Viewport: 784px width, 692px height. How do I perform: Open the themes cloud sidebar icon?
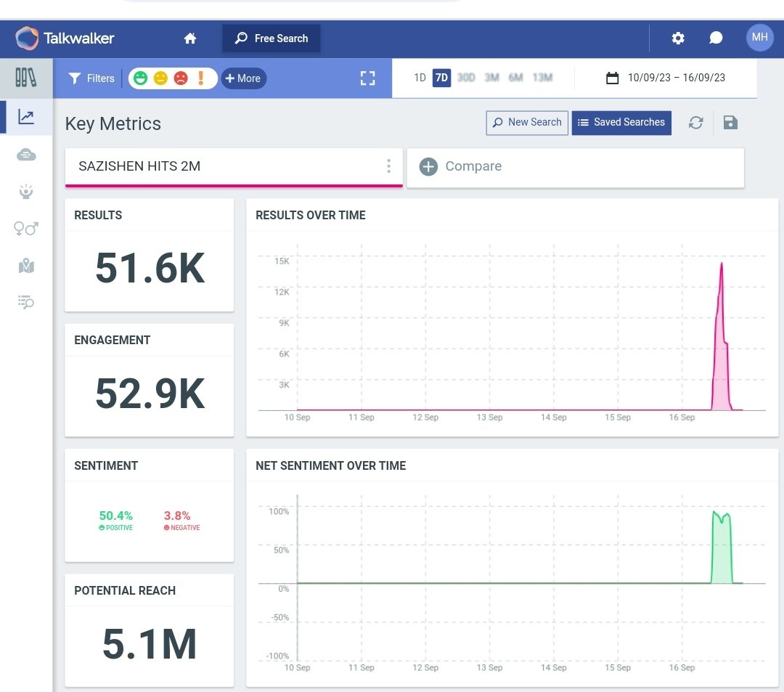pyautogui.click(x=26, y=155)
